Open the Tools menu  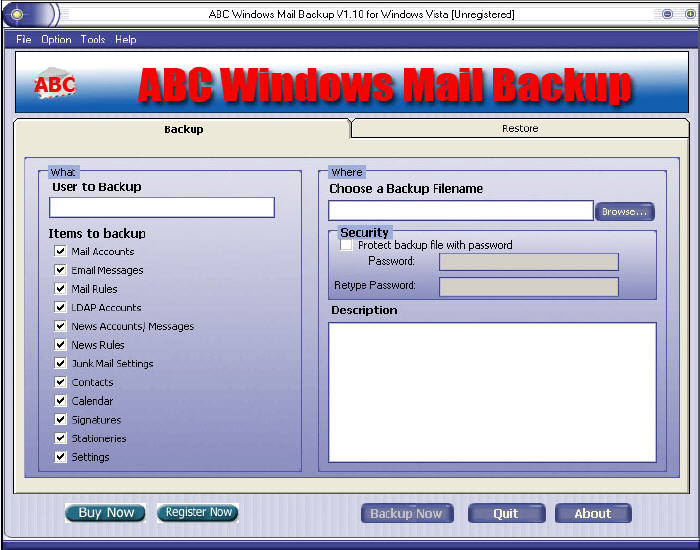(93, 39)
